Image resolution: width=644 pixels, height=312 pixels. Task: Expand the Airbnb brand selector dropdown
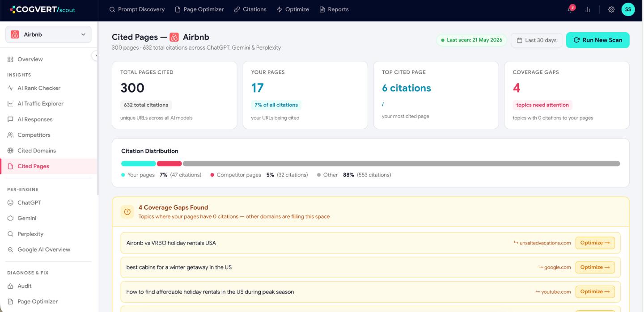pos(48,34)
